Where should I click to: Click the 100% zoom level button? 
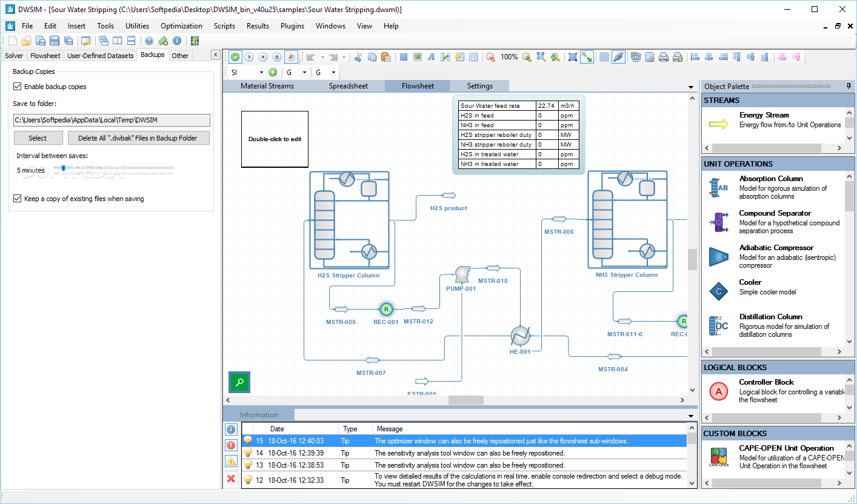(x=509, y=57)
